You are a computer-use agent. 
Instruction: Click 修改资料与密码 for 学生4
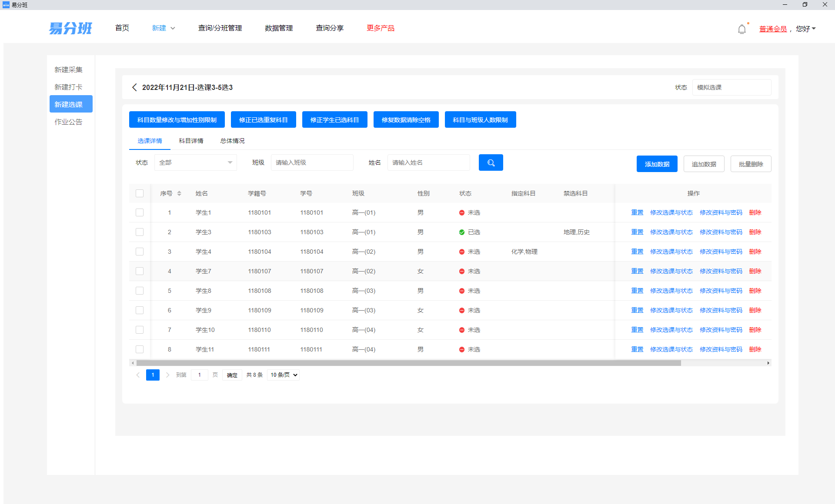721,252
